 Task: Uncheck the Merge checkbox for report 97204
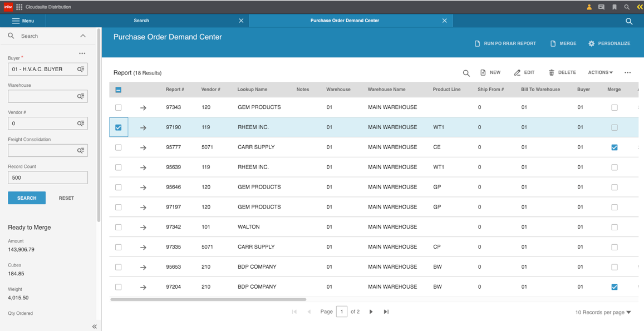click(614, 287)
